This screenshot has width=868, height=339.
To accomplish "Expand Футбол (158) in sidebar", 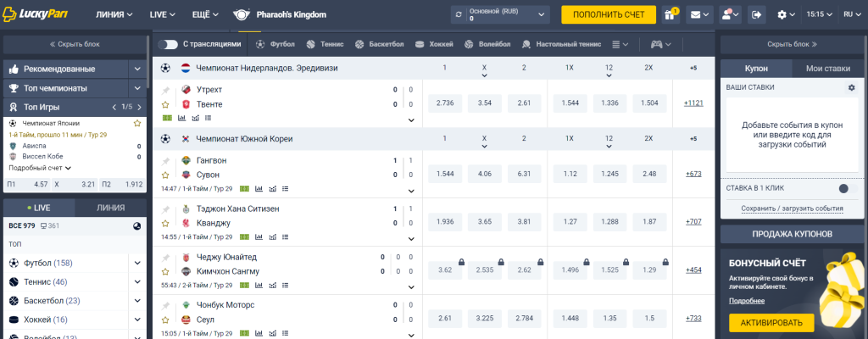I will pyautogui.click(x=137, y=263).
